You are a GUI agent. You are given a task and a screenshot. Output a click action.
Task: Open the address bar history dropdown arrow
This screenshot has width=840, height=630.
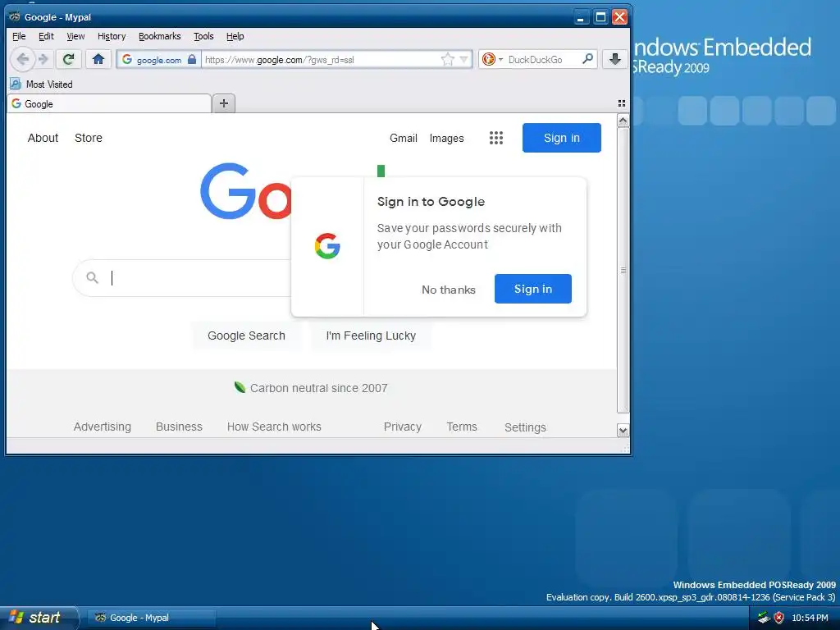point(464,59)
